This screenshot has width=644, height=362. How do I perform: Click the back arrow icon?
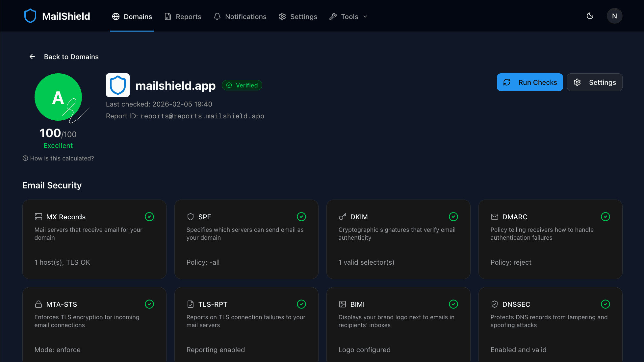pos(32,57)
